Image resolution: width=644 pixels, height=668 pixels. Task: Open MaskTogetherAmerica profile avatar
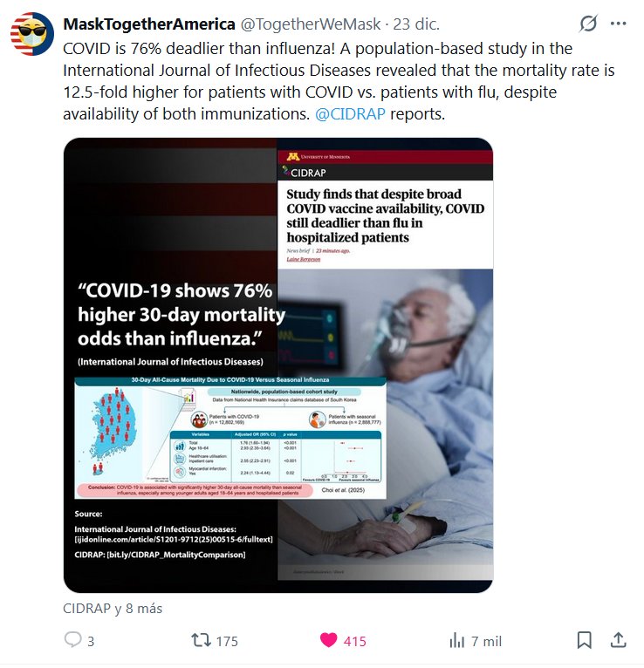[x=32, y=34]
